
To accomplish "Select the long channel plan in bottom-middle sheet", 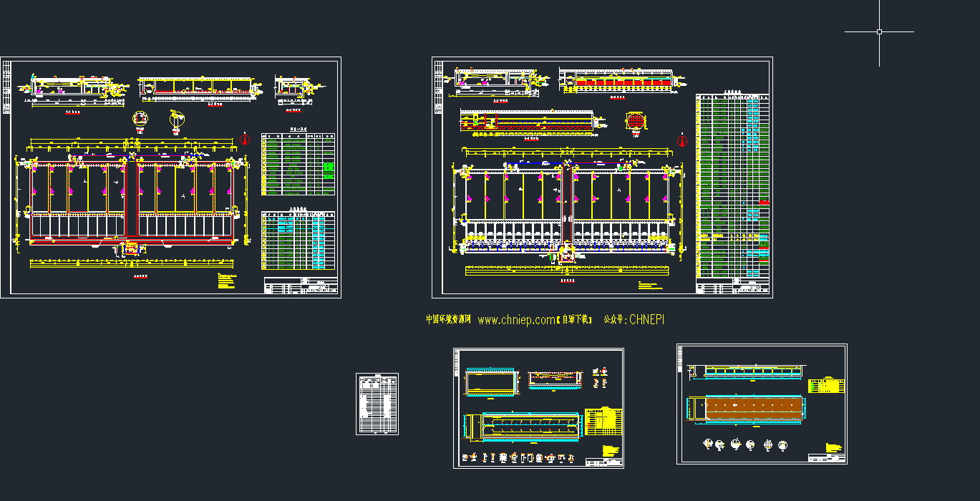I will pyautogui.click(x=522, y=426).
